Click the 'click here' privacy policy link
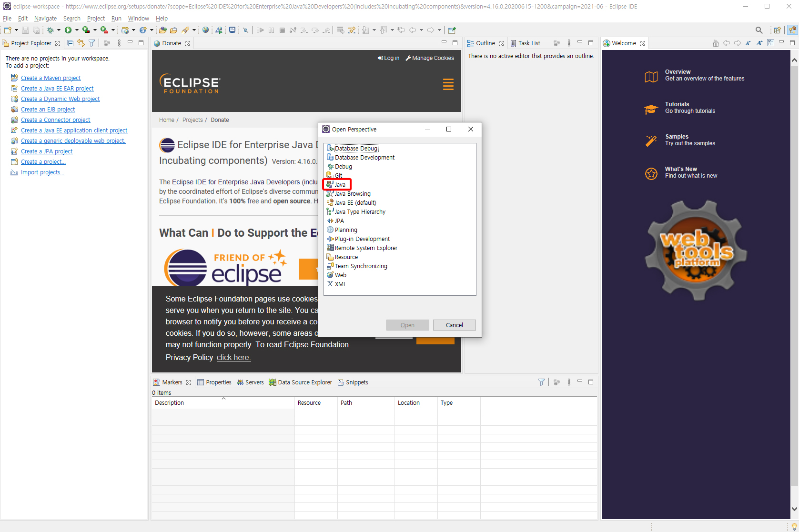Image resolution: width=799 pixels, height=532 pixels. point(233,357)
